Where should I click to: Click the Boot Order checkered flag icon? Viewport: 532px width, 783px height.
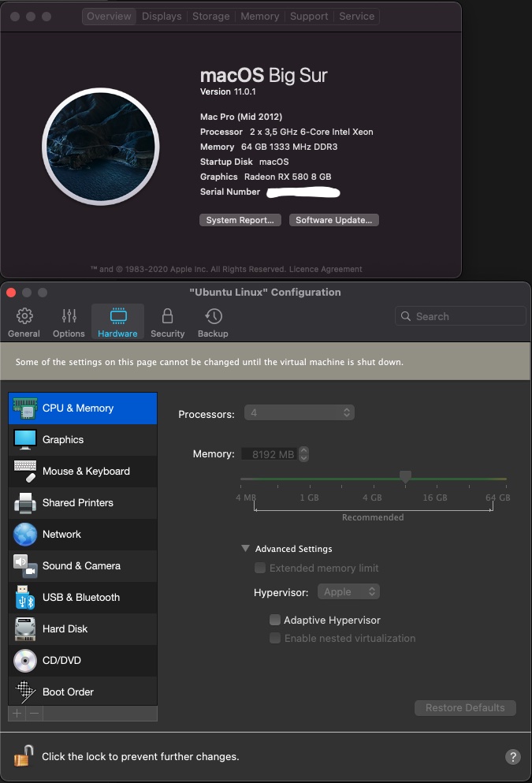pyautogui.click(x=25, y=692)
